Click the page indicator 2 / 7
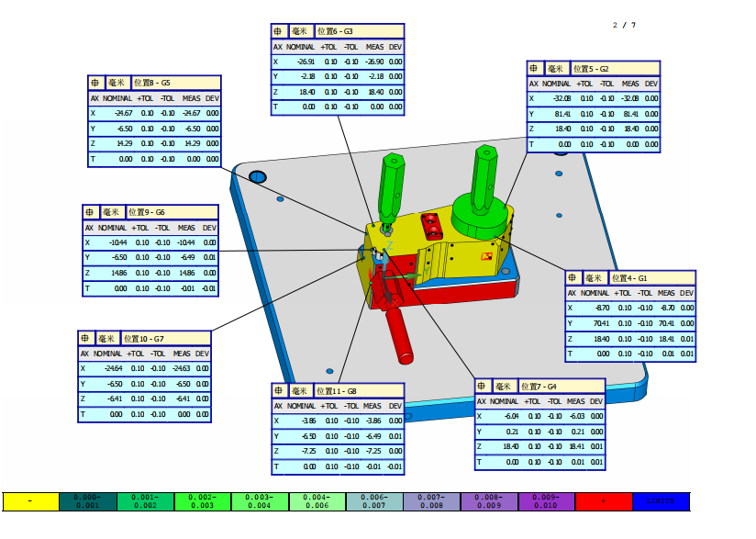756x539 pixels. pos(624,25)
